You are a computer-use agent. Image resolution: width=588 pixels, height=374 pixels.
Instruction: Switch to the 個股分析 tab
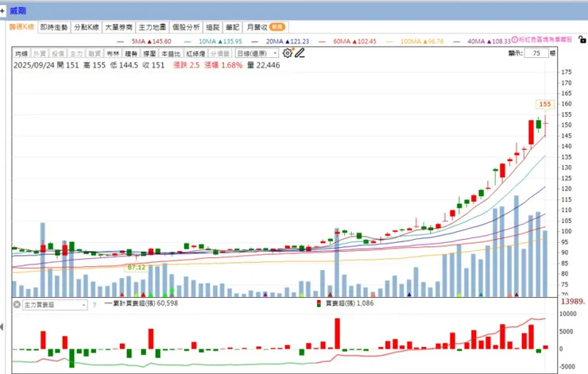coord(186,27)
